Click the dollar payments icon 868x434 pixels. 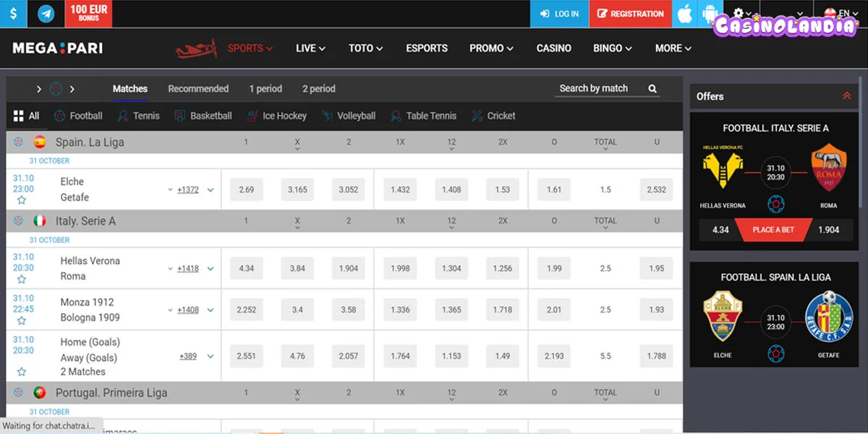[14, 14]
